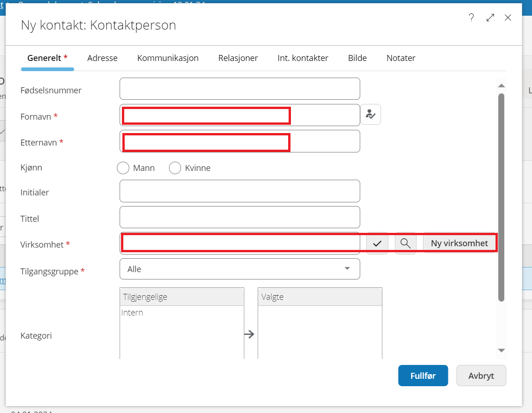This screenshot has height=413, width=532.
Task: Go to the Relasjoner tab
Action: [x=238, y=58]
